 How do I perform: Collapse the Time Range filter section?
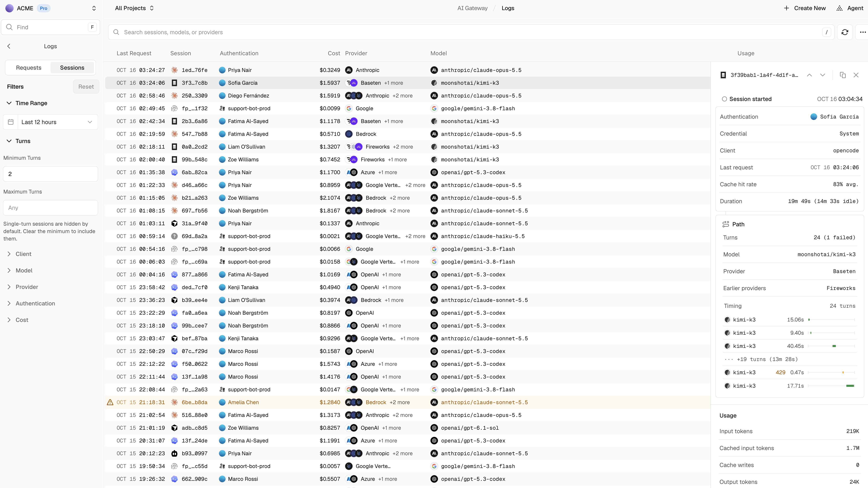[27, 103]
